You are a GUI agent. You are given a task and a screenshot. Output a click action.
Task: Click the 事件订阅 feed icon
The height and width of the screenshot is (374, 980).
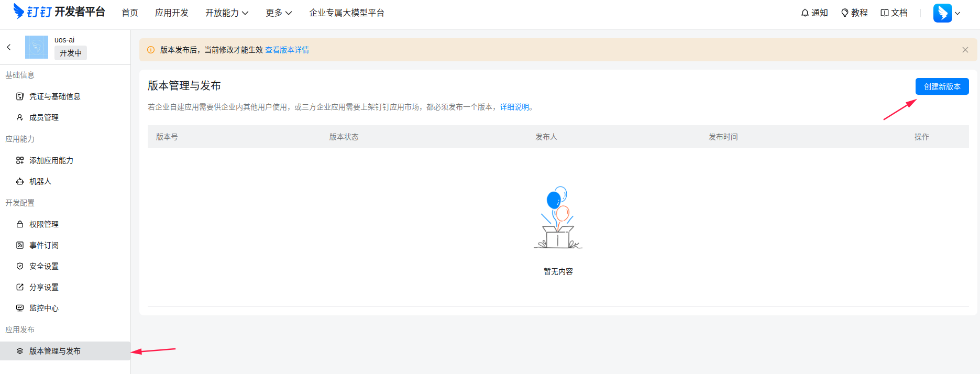click(20, 245)
